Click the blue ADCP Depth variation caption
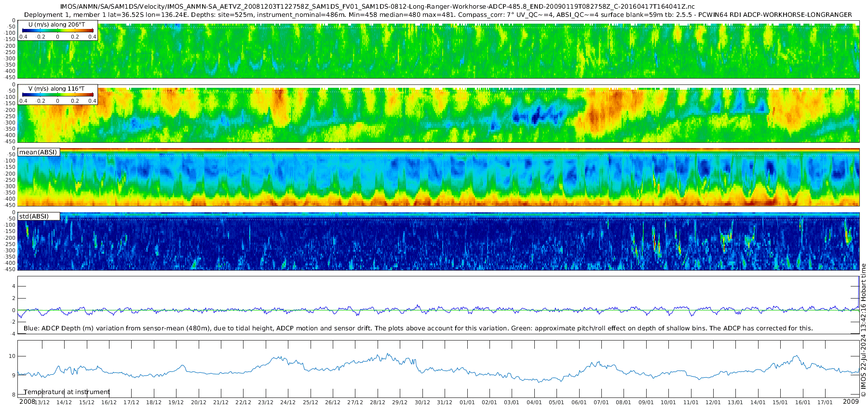The height and width of the screenshot is (410, 868). point(418,328)
